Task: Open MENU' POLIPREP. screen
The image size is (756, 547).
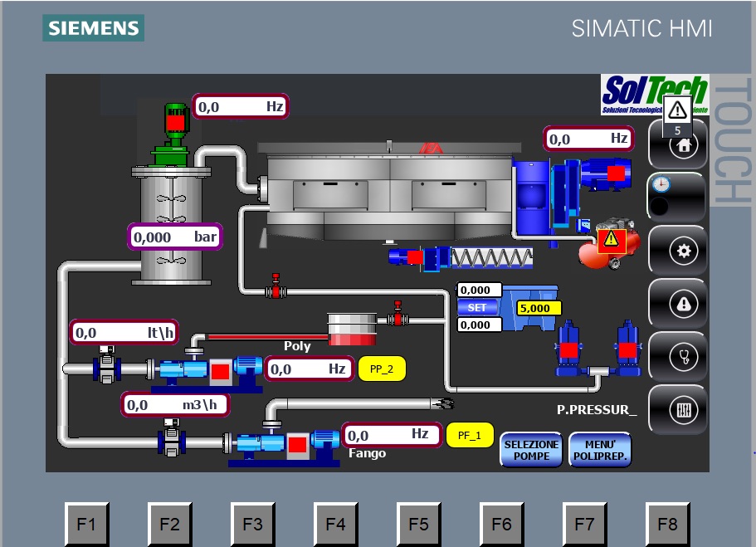Action: [600, 450]
